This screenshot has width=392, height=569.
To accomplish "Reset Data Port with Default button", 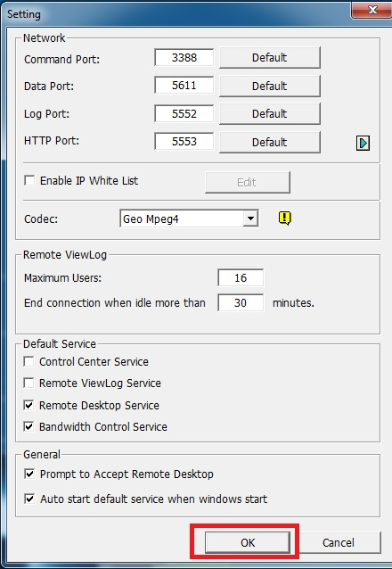I will point(269,86).
